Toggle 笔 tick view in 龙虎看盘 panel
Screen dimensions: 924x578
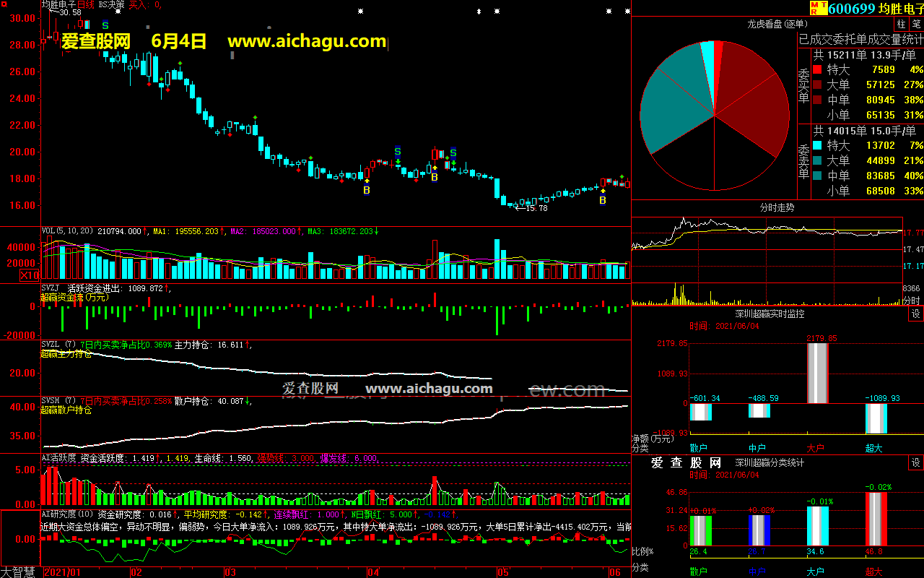tap(916, 25)
